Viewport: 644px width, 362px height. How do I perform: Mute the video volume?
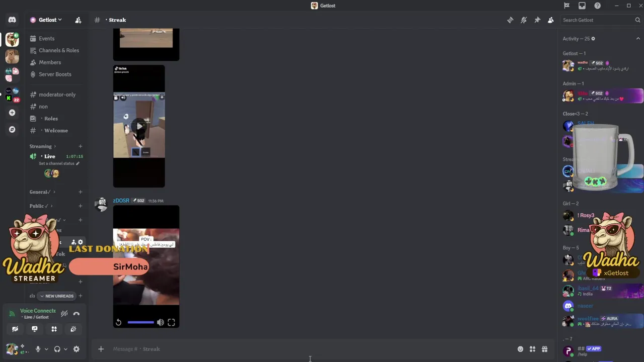click(x=160, y=323)
